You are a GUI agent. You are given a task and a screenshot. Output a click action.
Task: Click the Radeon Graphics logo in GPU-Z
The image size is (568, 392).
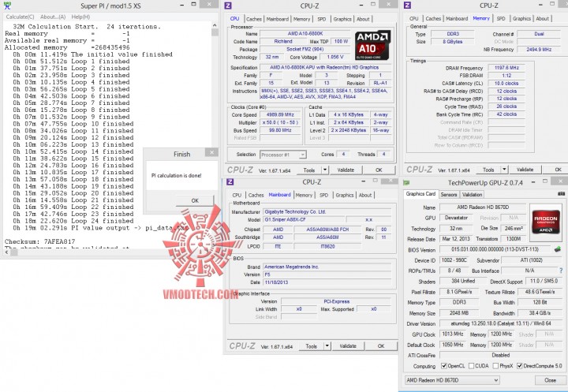click(x=546, y=222)
